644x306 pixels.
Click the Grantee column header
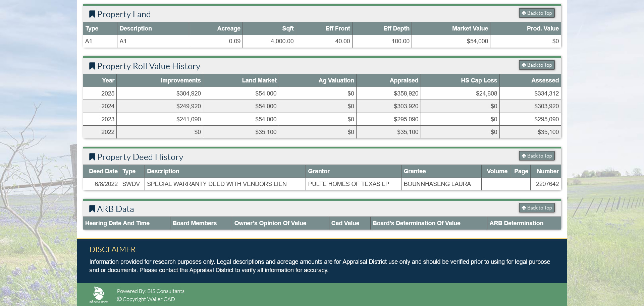(x=441, y=171)
